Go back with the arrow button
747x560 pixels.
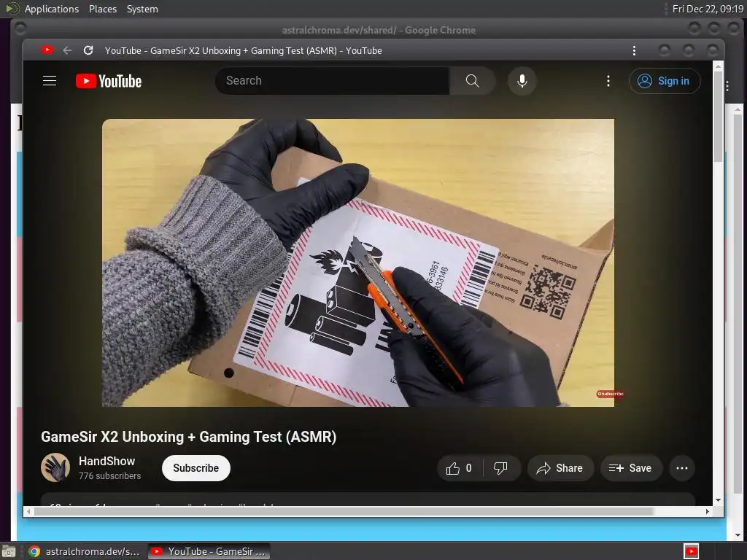(x=67, y=50)
